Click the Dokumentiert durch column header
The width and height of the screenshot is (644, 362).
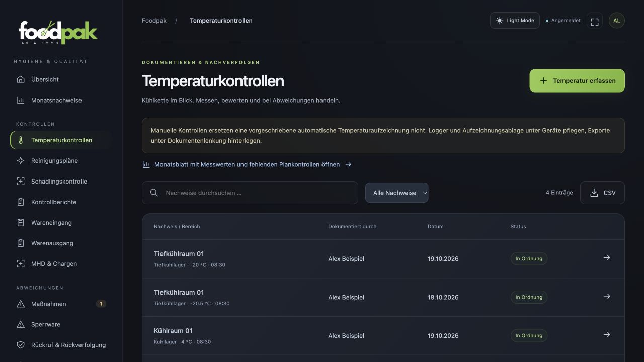tap(352, 226)
